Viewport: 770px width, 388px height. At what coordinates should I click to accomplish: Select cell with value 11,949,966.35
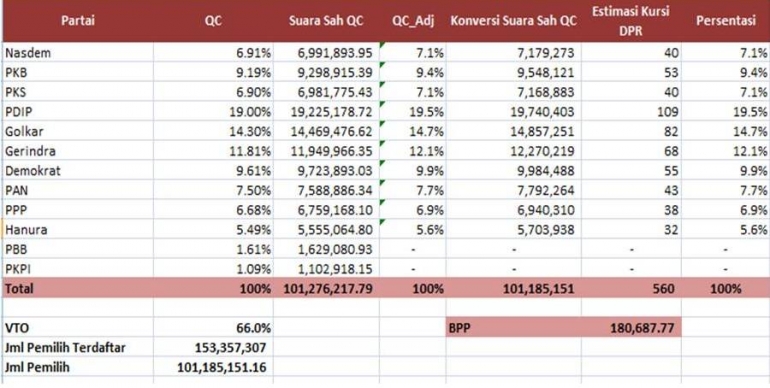326,151
